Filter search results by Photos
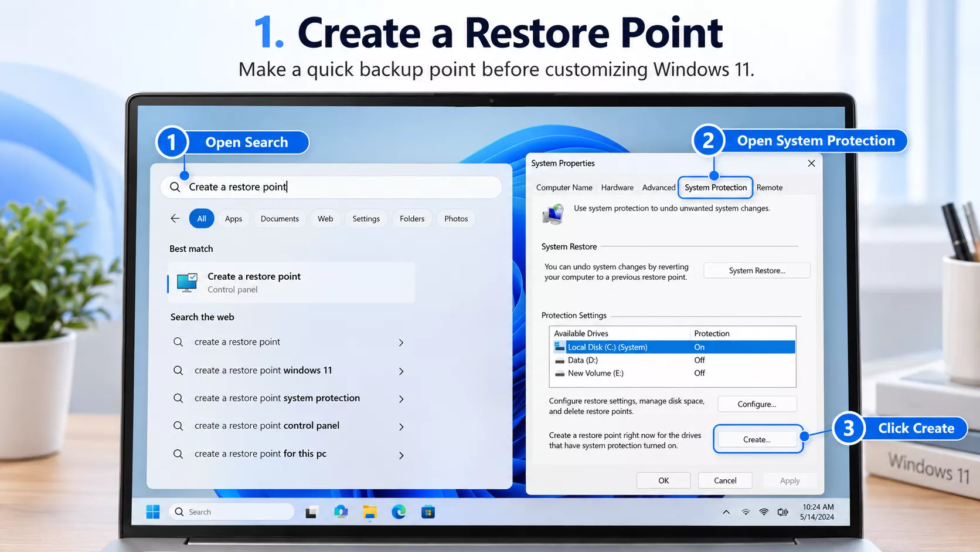980x552 pixels. 456,219
